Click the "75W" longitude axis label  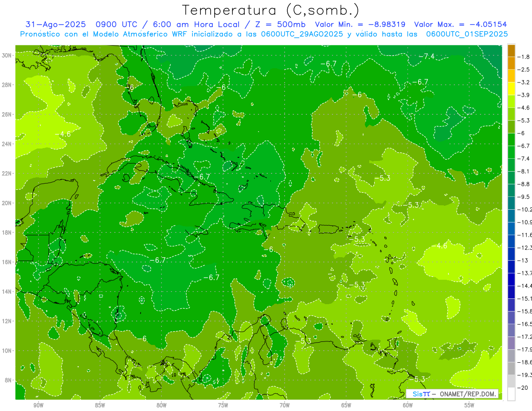(223, 405)
